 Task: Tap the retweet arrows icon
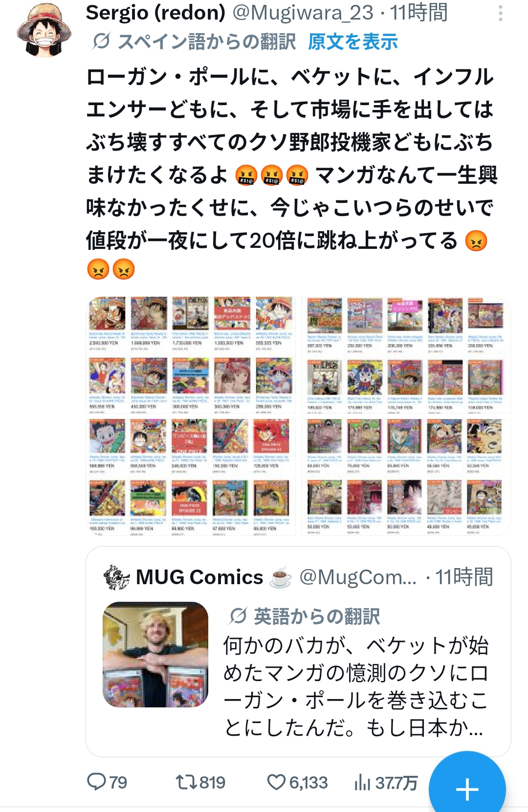tap(186, 782)
